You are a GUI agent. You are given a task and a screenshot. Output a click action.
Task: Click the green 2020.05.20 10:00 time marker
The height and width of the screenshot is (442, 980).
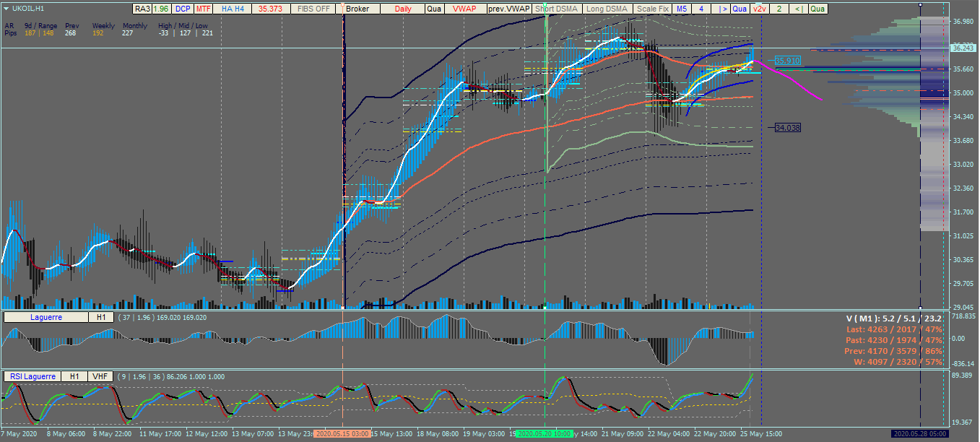(x=545, y=434)
